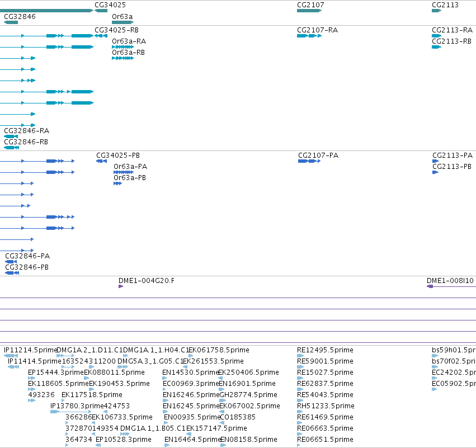The image size is (476, 448).
Task: Select EST EC00969.3prime
Action: pos(191,384)
